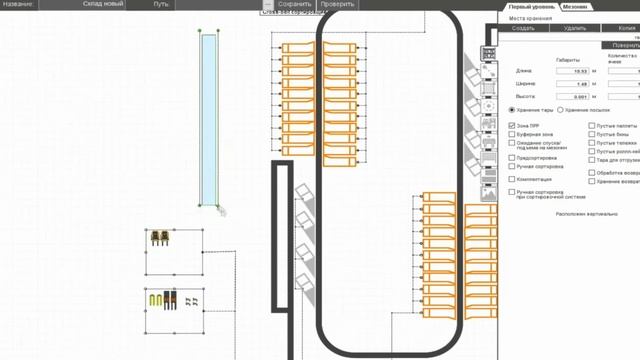Tick the Пустые ролл-кейджи checkbox

click(592, 151)
